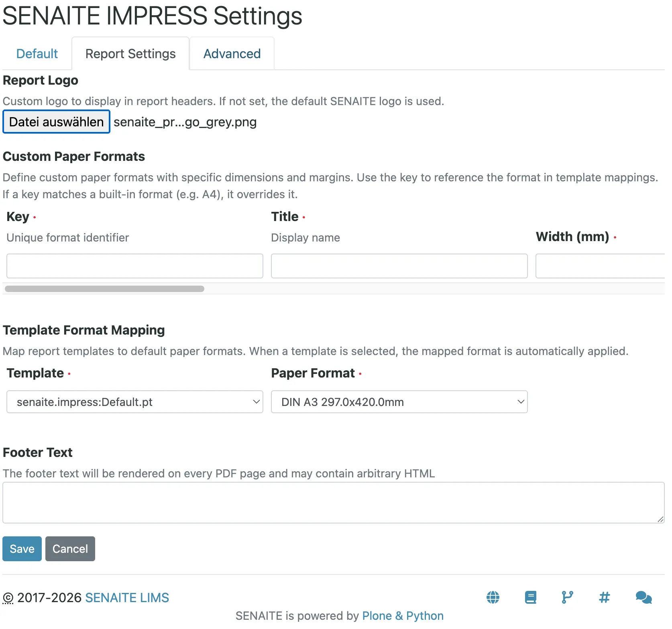The height and width of the screenshot is (629, 672).
Task: Click the horizontal scrollbar under paper formats
Action: tap(104, 289)
